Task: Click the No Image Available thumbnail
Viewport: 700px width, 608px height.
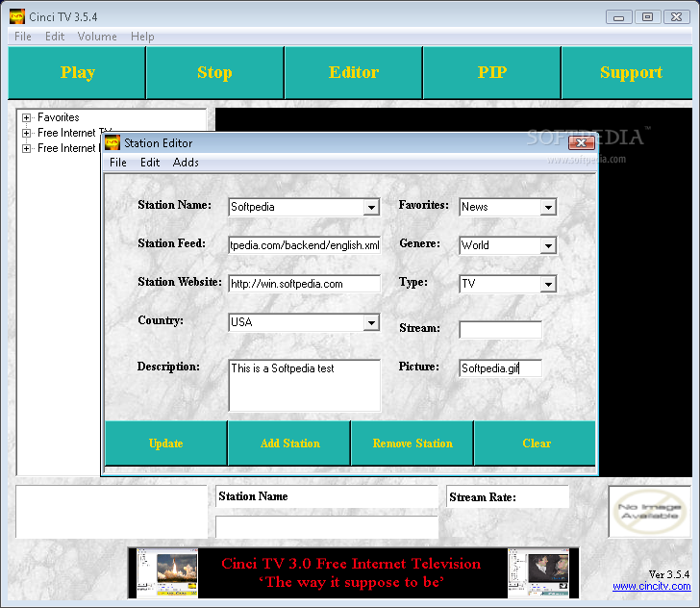Action: coord(649,512)
